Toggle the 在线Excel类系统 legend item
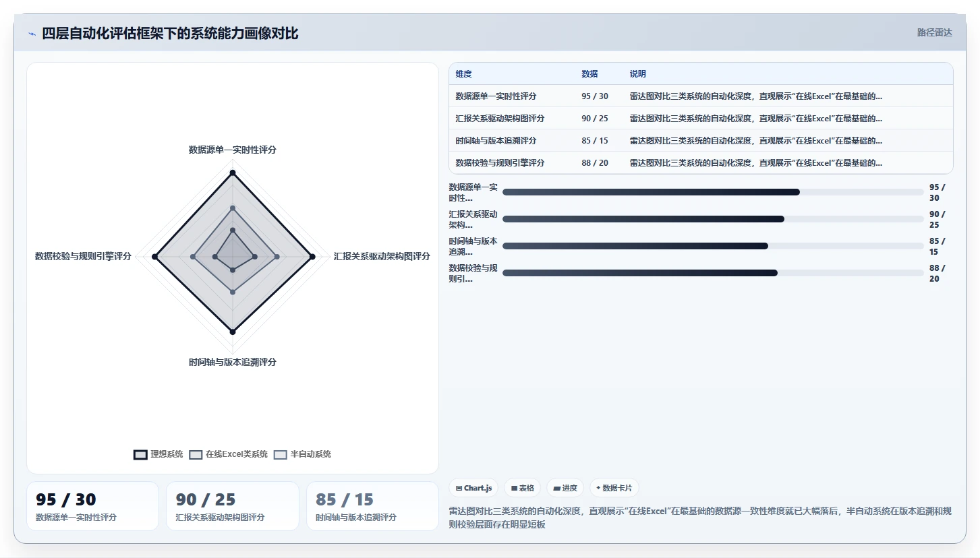980x558 pixels. pos(229,454)
